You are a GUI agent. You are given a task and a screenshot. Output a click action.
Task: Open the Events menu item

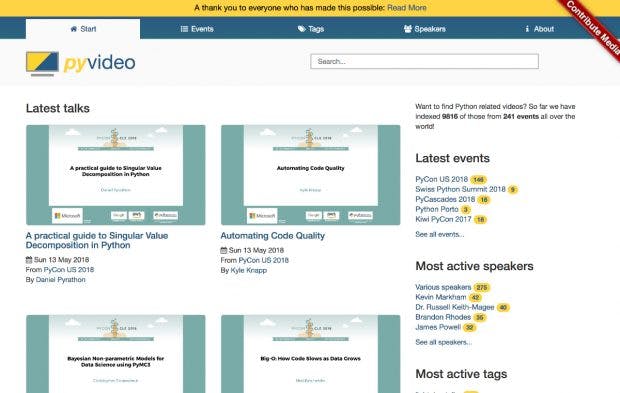[197, 29]
